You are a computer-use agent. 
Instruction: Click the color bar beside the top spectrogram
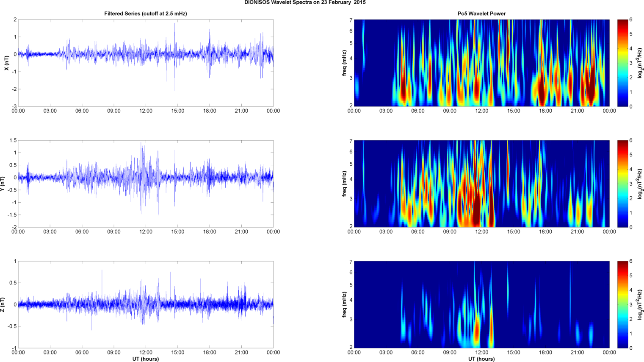(x=623, y=63)
